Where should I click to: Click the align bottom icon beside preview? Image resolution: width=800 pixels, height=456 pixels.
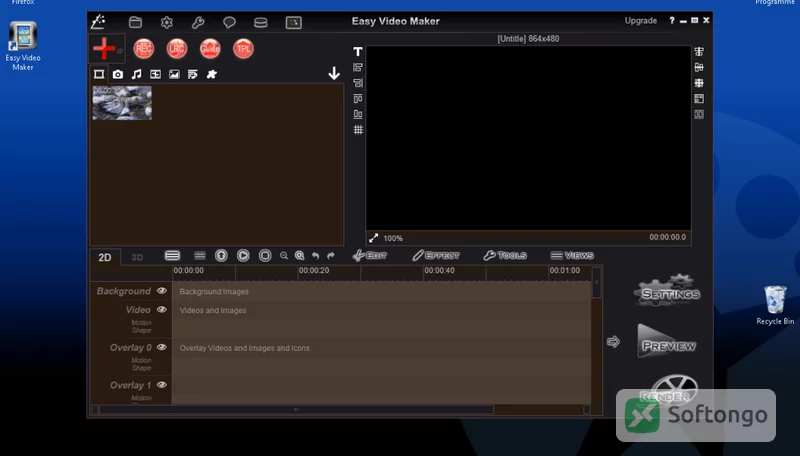358,114
